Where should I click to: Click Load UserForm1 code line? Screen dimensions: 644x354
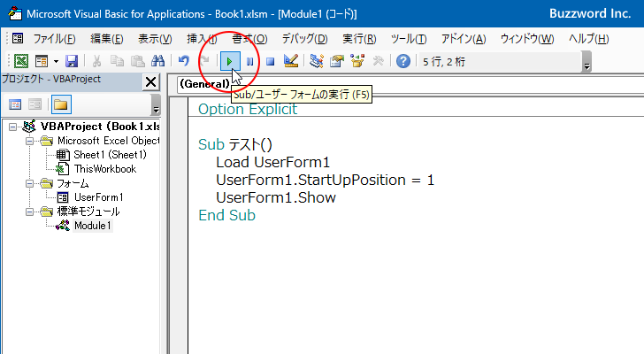[272, 162]
